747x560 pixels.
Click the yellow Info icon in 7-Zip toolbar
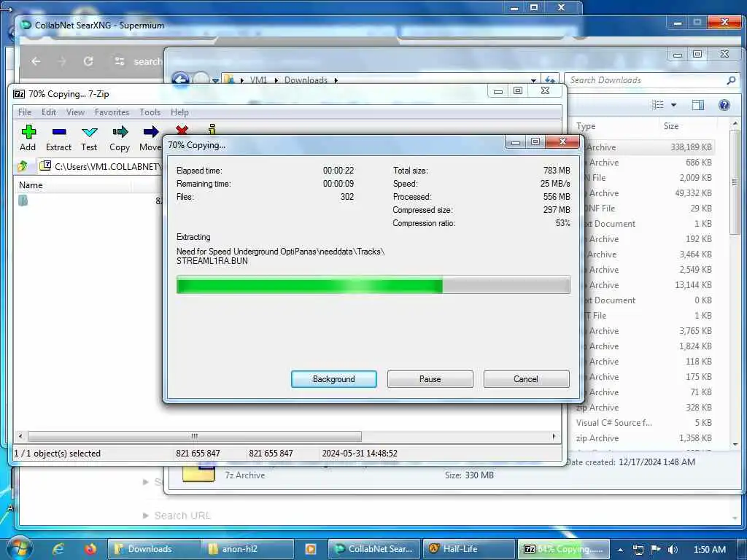point(212,129)
